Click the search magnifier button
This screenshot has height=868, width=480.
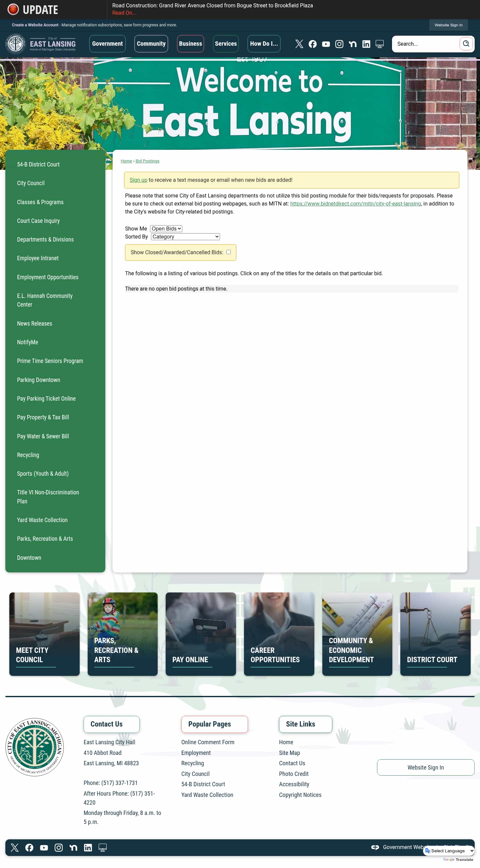[x=466, y=44]
